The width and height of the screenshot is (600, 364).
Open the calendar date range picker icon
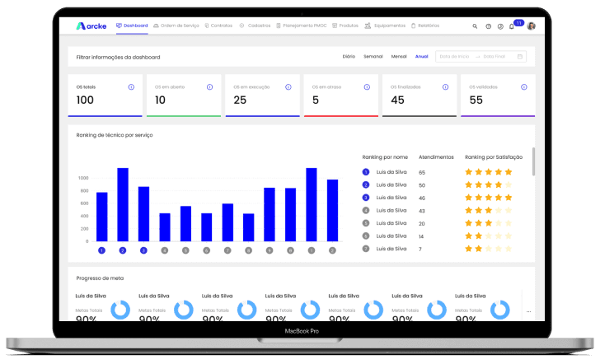519,57
